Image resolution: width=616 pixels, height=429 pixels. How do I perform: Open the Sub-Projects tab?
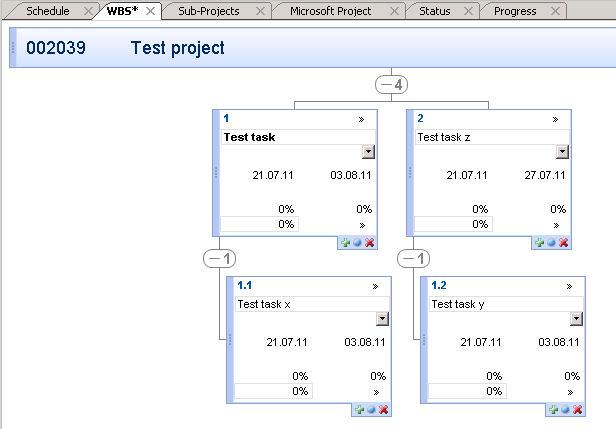point(209,11)
